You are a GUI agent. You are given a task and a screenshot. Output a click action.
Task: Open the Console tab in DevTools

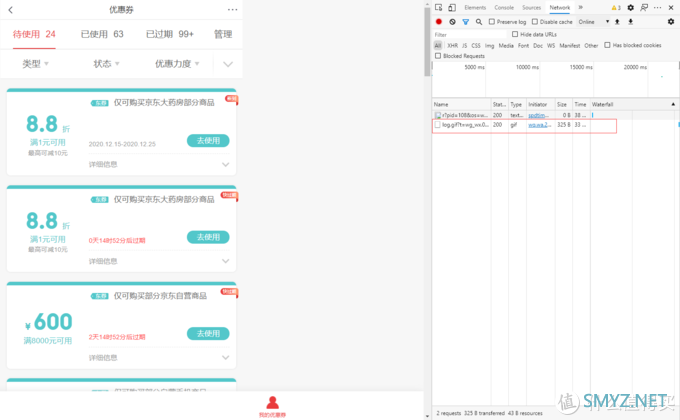pyautogui.click(x=504, y=7)
